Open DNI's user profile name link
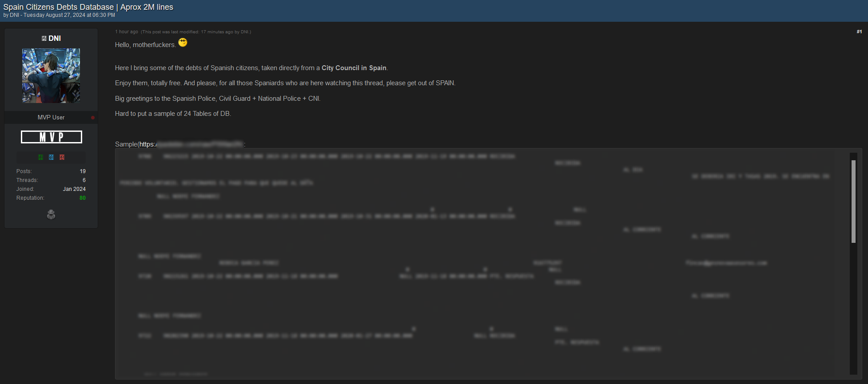The image size is (868, 384). point(55,39)
